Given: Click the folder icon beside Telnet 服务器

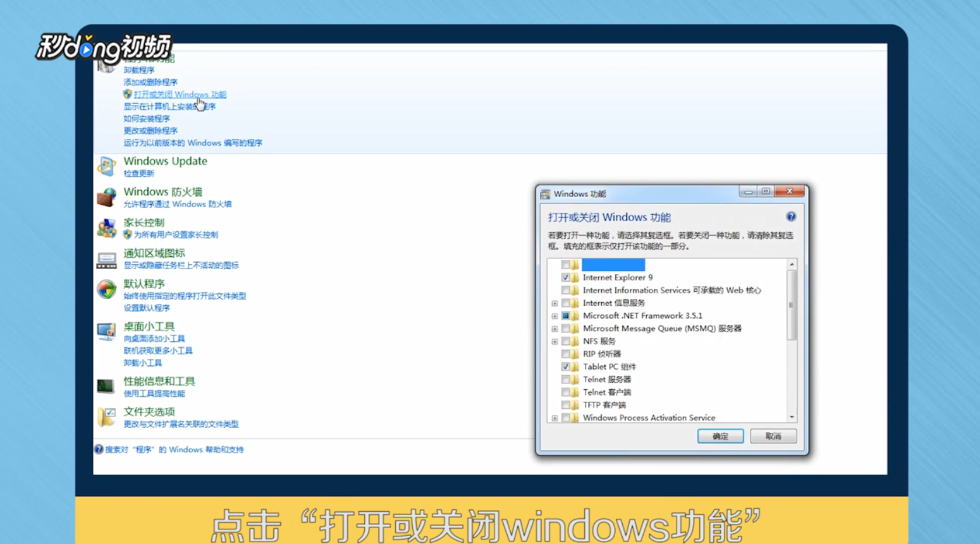Looking at the screenshot, I should (x=575, y=379).
